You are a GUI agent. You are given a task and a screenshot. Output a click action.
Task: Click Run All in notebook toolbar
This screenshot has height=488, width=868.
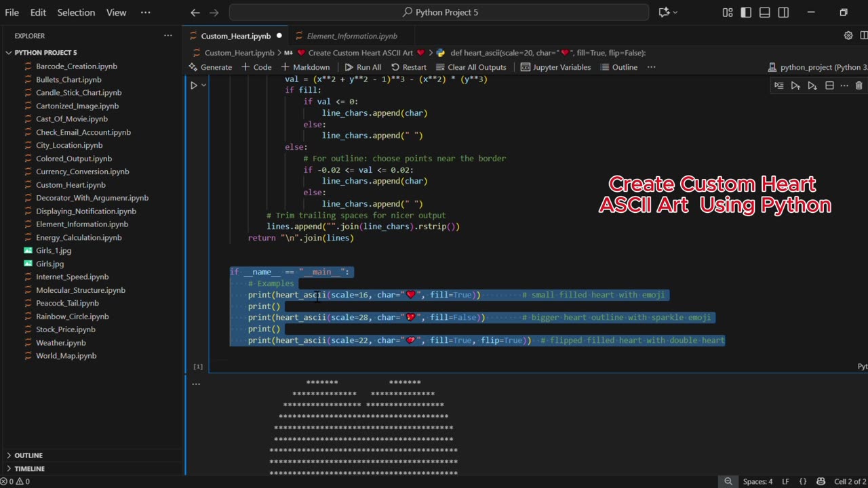[363, 67]
